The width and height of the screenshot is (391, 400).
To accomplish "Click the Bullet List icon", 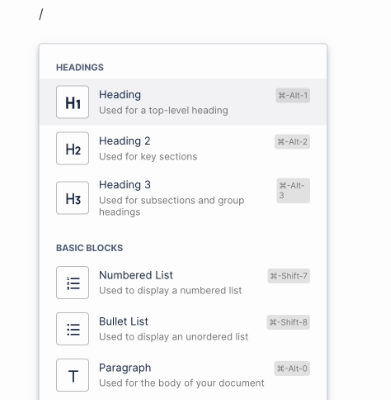I will (x=72, y=329).
